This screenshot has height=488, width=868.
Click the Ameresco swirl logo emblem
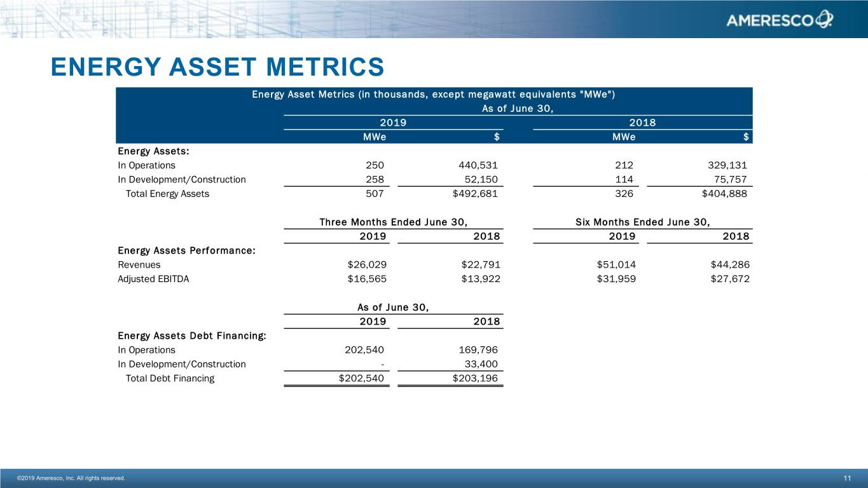click(x=823, y=20)
